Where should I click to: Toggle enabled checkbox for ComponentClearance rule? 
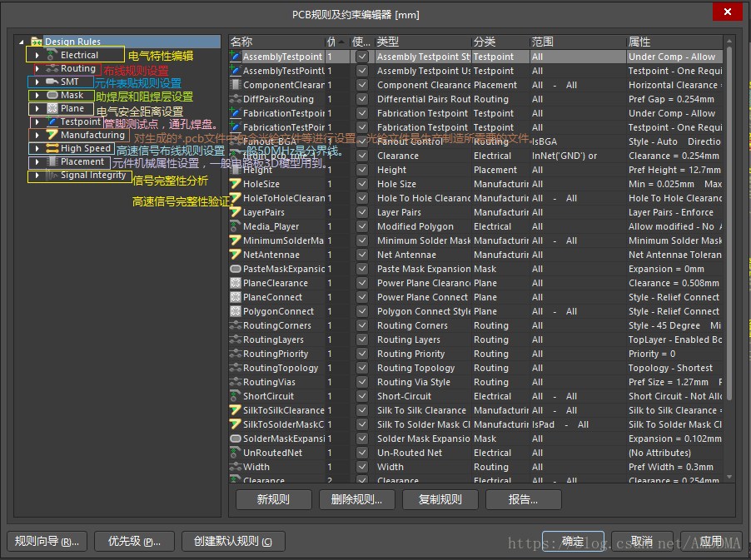pos(362,85)
